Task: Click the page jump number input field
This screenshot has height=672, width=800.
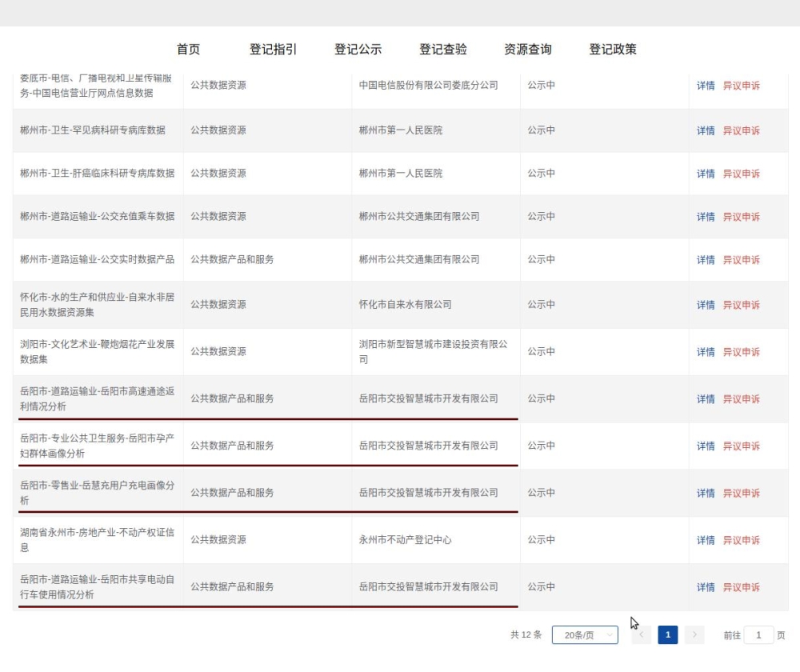Action: click(x=758, y=635)
